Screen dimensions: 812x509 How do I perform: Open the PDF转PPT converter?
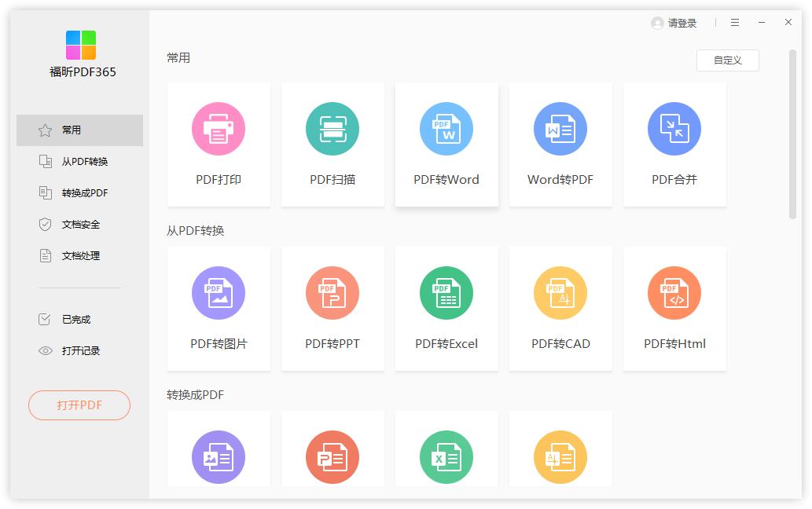pyautogui.click(x=333, y=308)
